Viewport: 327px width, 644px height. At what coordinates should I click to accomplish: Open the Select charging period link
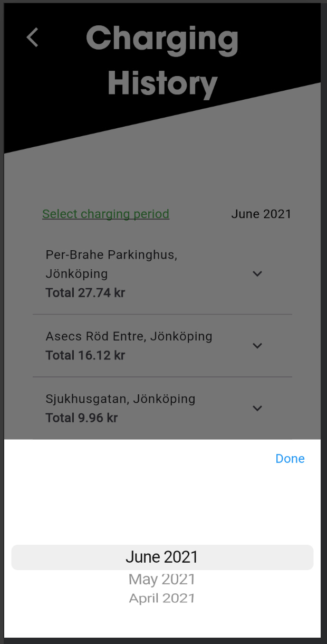click(105, 214)
